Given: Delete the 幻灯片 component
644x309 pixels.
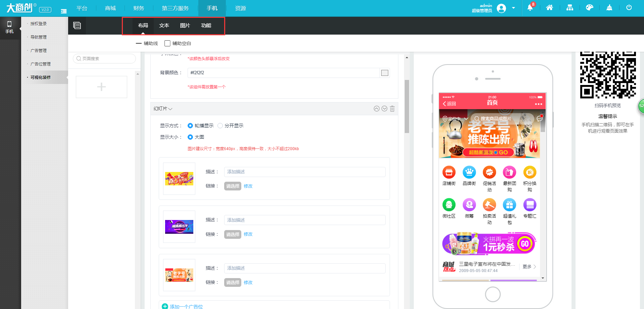Looking at the screenshot, I should pyautogui.click(x=392, y=108).
